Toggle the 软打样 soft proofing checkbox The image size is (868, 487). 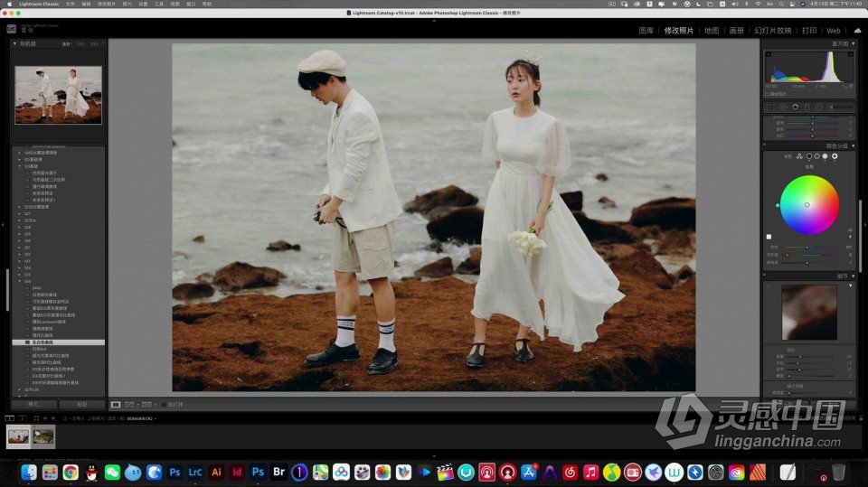tap(164, 405)
